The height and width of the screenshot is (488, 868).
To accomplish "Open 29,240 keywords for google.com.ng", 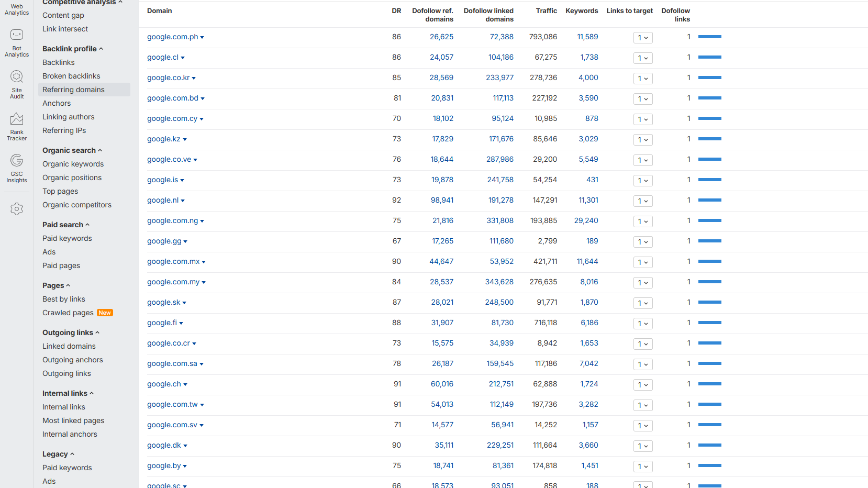I will (x=586, y=220).
